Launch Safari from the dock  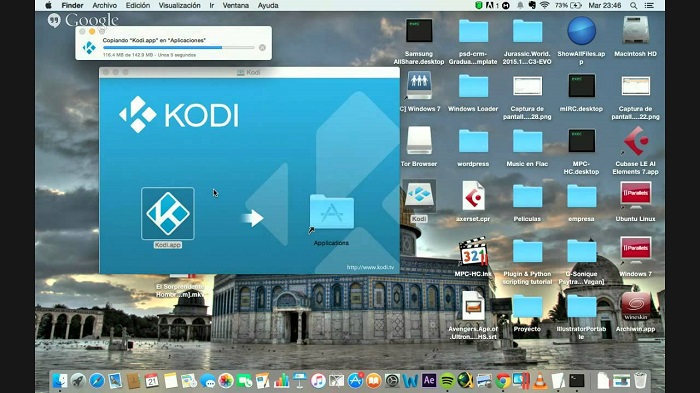[x=96, y=380]
